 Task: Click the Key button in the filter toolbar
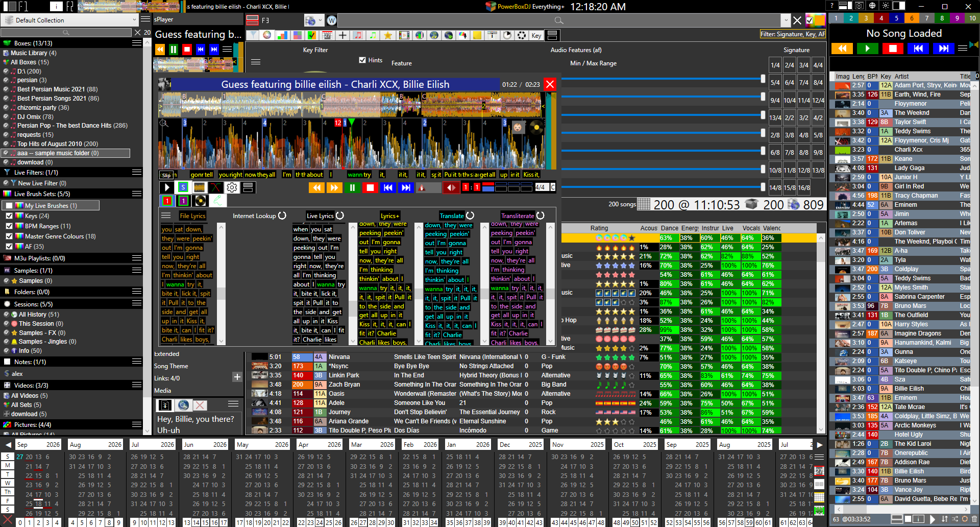pos(536,35)
